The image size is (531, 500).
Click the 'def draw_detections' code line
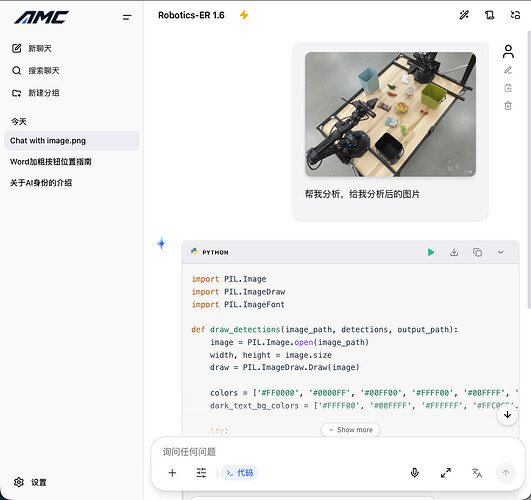point(324,330)
